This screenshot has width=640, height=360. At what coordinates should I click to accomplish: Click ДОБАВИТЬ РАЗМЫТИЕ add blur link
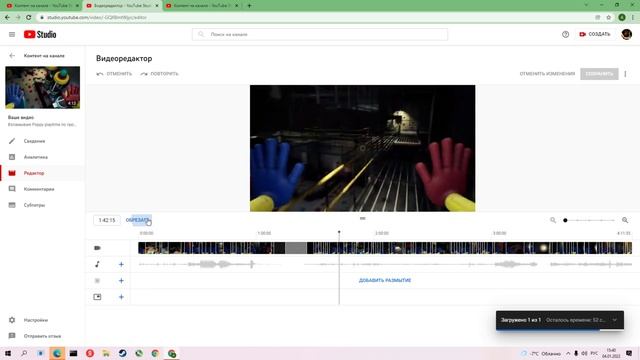pos(385,280)
